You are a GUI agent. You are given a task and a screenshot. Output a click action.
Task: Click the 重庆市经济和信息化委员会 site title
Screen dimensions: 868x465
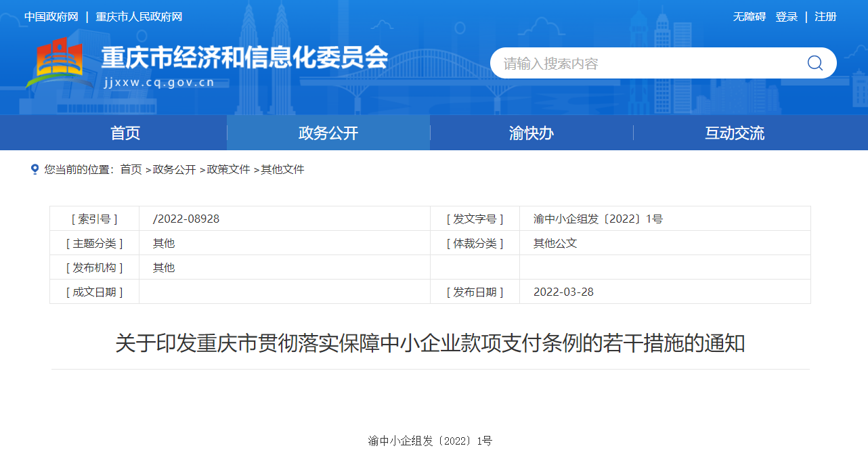[244, 58]
